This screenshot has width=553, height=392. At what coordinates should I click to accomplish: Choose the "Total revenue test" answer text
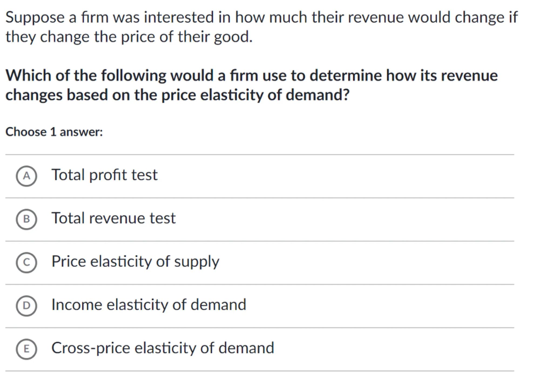pos(113,218)
